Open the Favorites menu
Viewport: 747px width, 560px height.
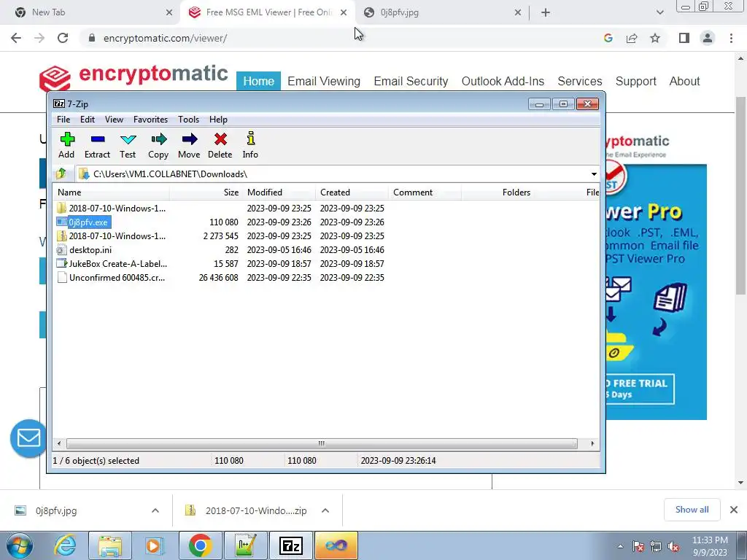pyautogui.click(x=150, y=120)
